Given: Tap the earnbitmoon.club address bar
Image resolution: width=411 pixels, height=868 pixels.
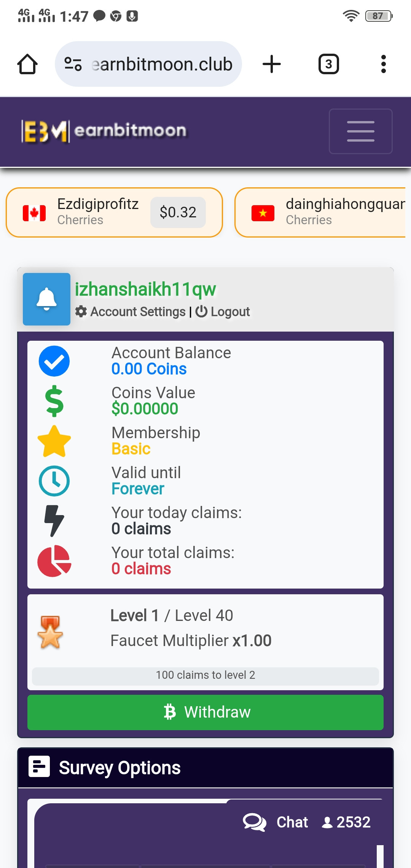Looking at the screenshot, I should 148,64.
